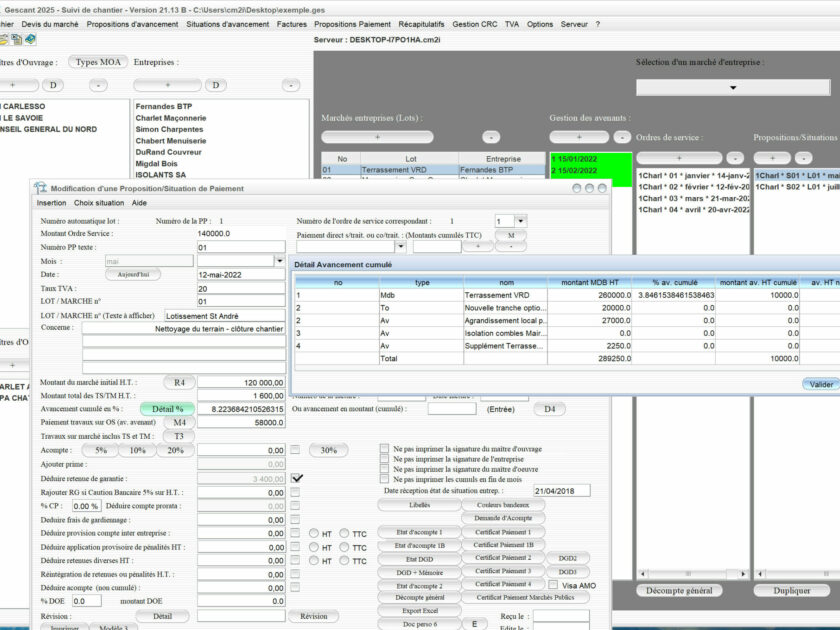Click the M4 payment works button
840x630 pixels.
pos(179,423)
